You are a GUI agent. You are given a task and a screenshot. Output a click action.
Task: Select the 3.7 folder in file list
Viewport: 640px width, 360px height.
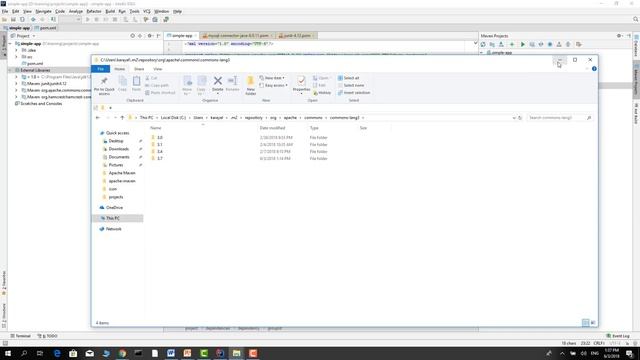coord(160,158)
